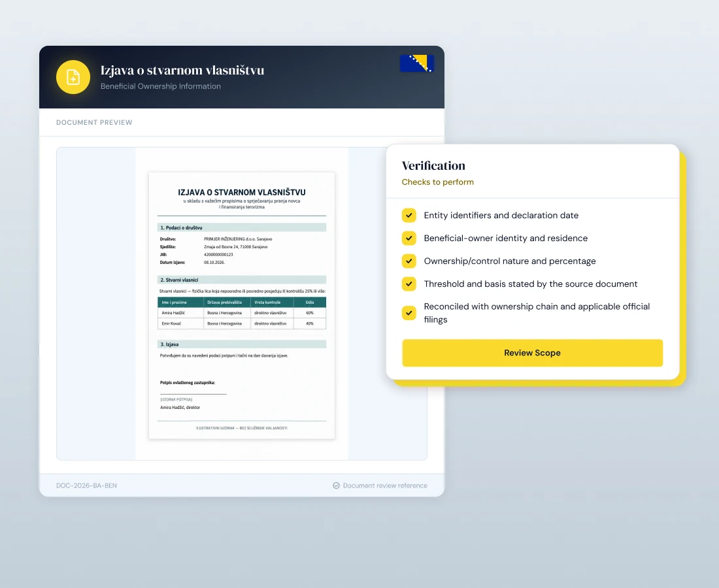Uncheck Beneficial-owner identity and residence
719x588 pixels.
(409, 238)
